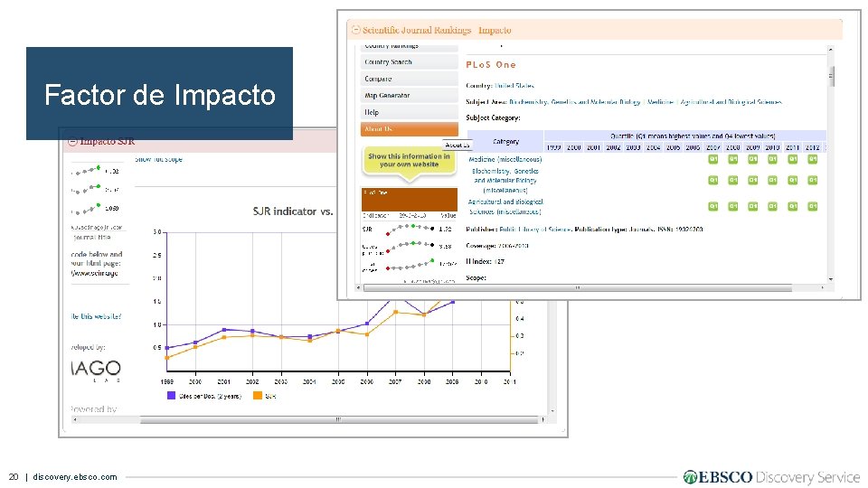The width and height of the screenshot is (868, 488).
Task: Click the 2009 Q1 badge in the Agricultural row
Action: (x=753, y=206)
